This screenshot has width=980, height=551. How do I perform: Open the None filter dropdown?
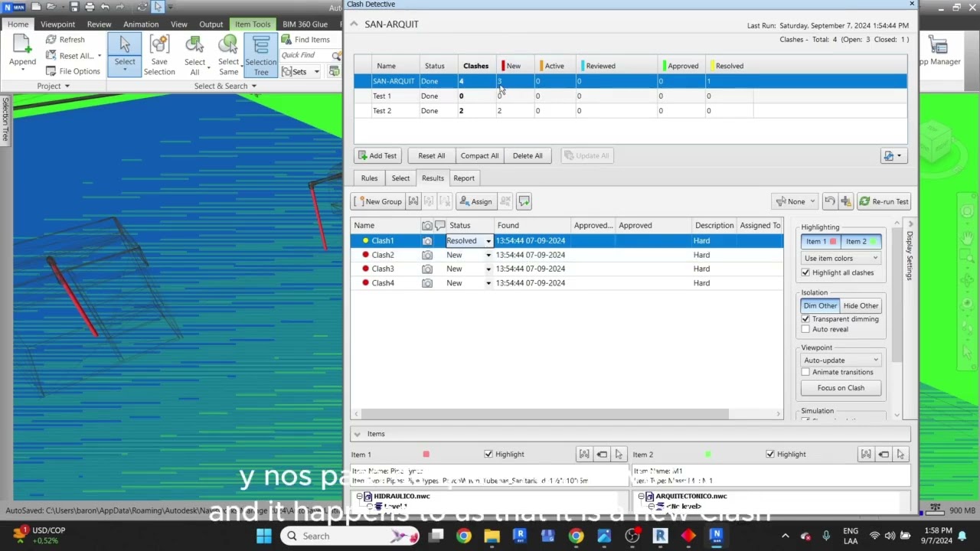point(795,202)
